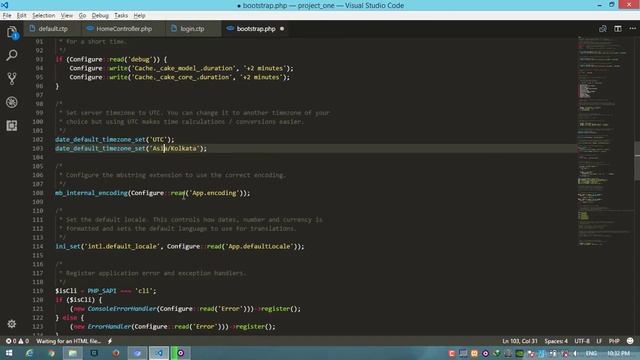Switch to the login.ctp tab

(x=192, y=29)
